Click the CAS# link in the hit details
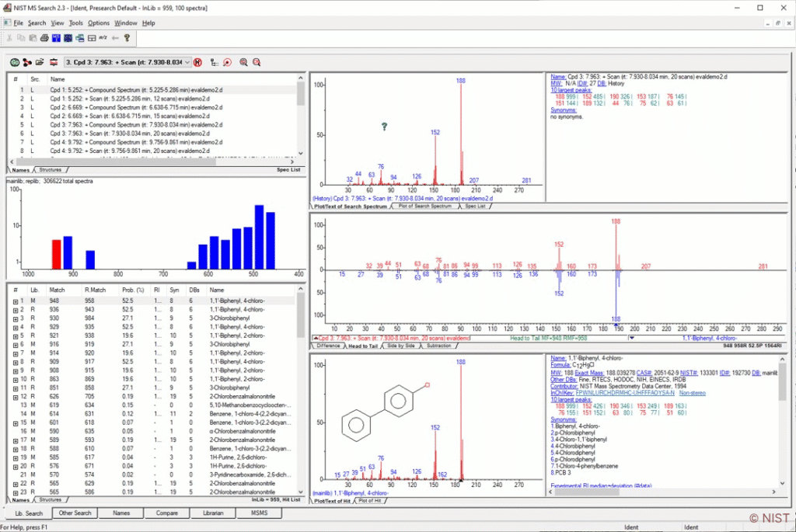 (x=644, y=373)
